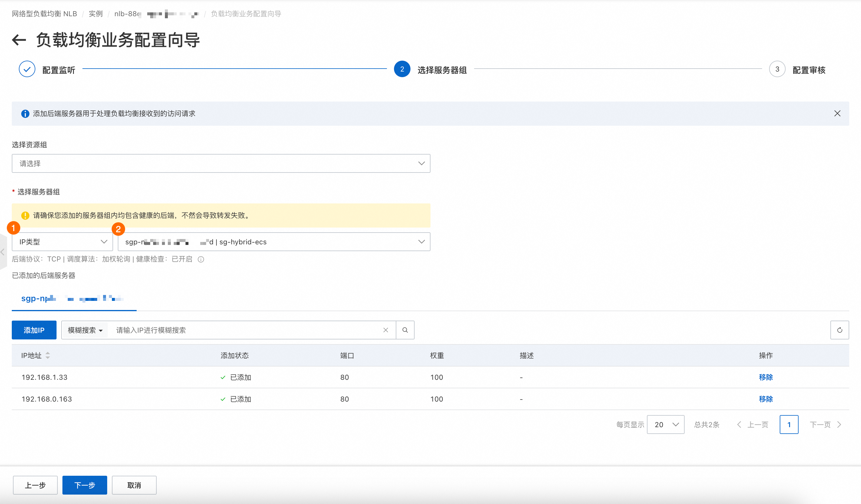Image resolution: width=861 pixels, height=504 pixels.
Task: Open the sg-hybrid-ecs server group dropdown
Action: 274,242
